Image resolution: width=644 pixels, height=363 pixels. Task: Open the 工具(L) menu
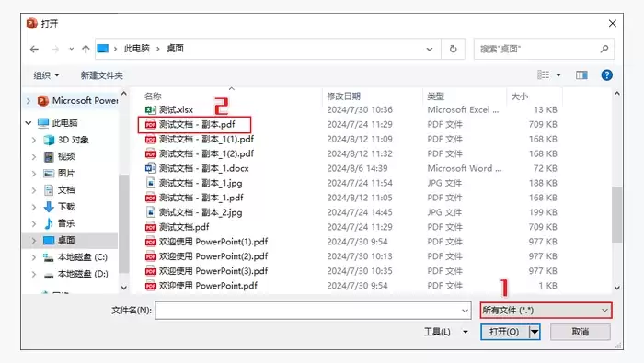[445, 332]
